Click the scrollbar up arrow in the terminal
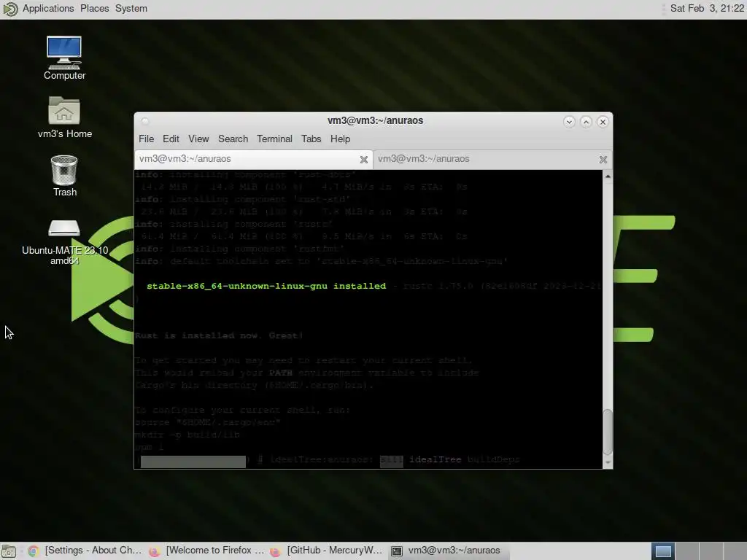Viewport: 747px width, 560px height. [608, 176]
